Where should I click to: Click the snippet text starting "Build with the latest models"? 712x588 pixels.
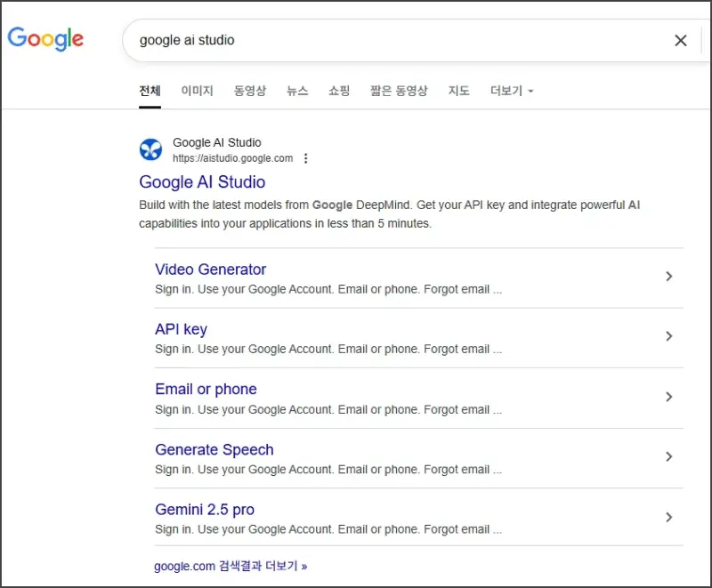click(x=390, y=214)
